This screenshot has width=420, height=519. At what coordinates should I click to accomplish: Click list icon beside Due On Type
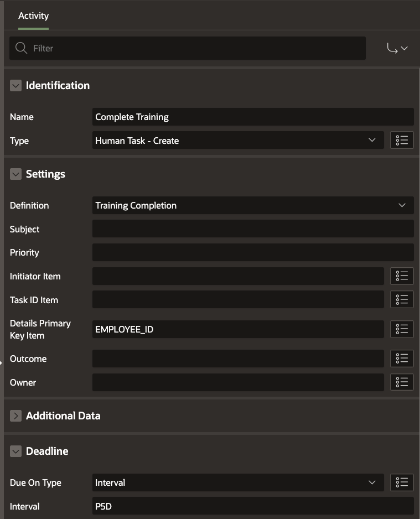pos(402,482)
